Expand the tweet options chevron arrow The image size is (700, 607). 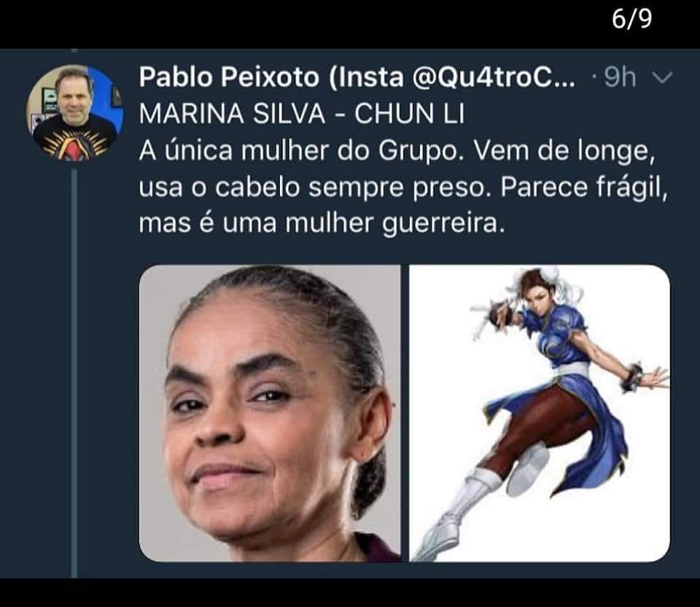point(662,78)
